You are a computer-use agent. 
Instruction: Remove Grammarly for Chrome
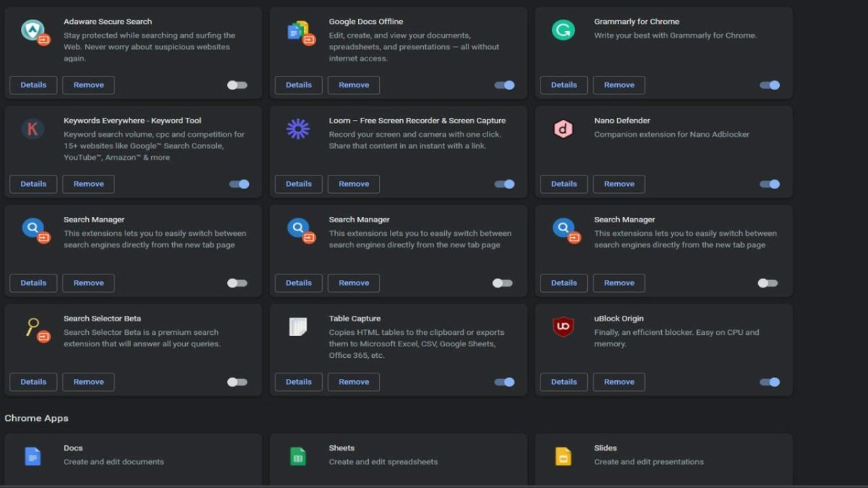coord(618,85)
